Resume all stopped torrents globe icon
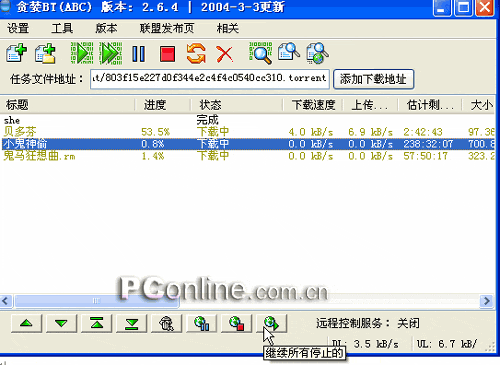The height and width of the screenshot is (365, 500). [x=271, y=323]
